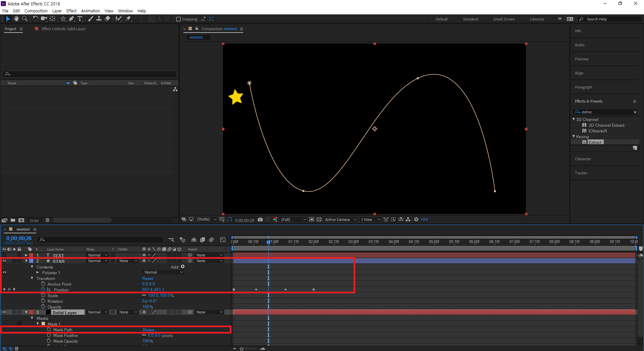Create new composition icon in Project panel

(21, 220)
